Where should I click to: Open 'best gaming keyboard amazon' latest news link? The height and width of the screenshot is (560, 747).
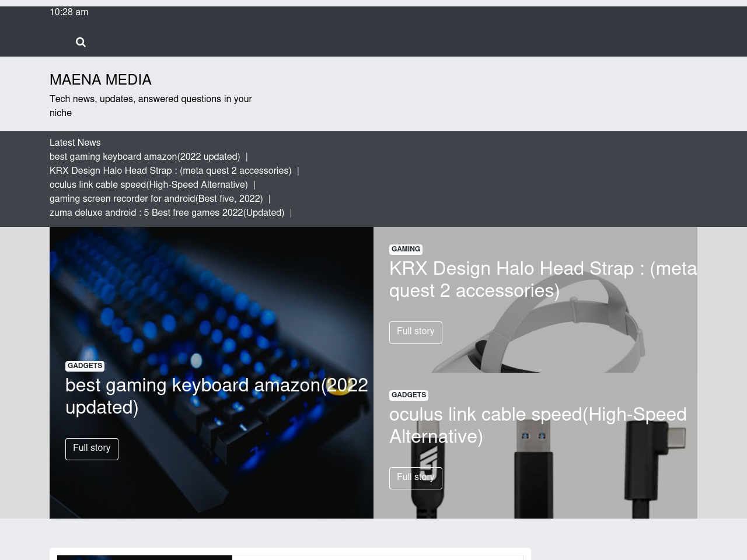[145, 157]
